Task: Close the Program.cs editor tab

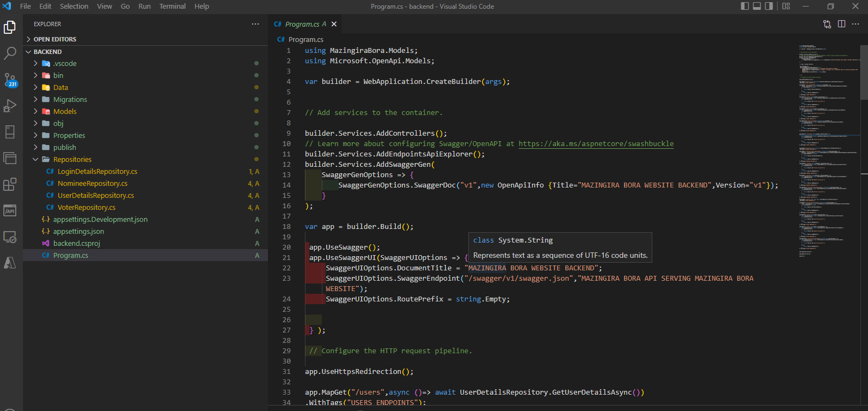Action: coord(334,24)
